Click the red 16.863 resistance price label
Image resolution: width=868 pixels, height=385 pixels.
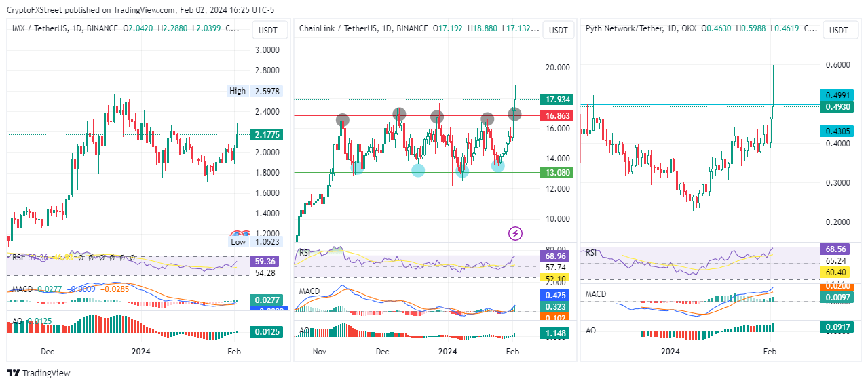(556, 116)
